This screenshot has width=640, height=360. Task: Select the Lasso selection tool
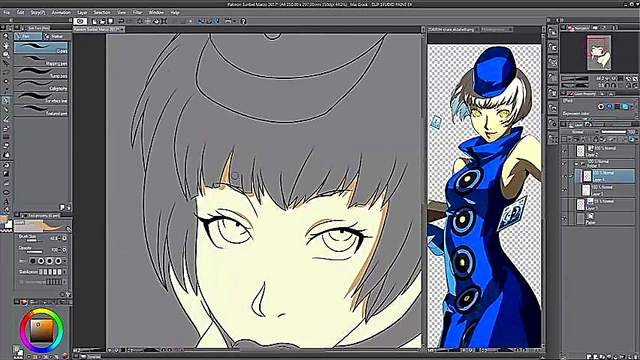[x=6, y=73]
